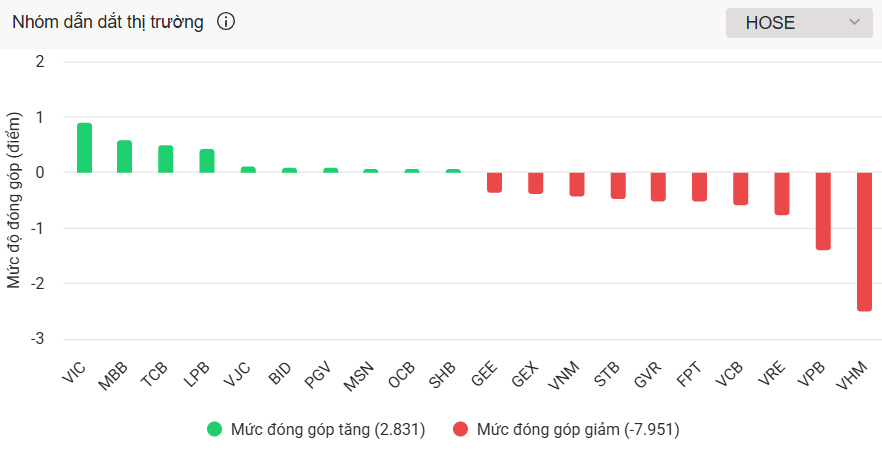Click the green VIC bar
The width and height of the screenshot is (882, 450).
coord(84,148)
